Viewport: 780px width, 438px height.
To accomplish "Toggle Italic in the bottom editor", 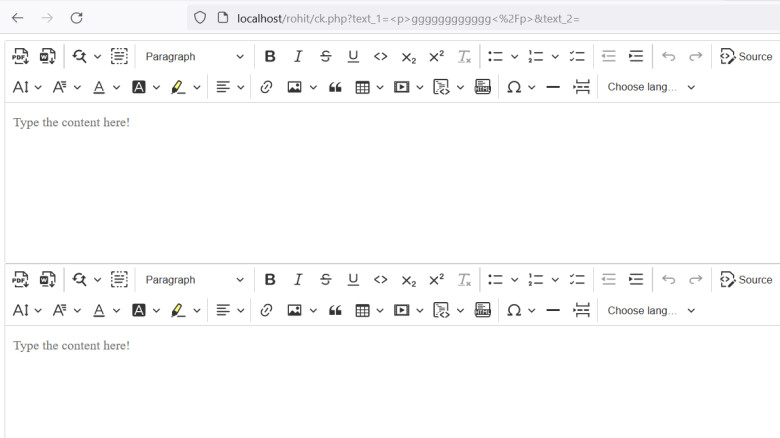I will pyautogui.click(x=297, y=280).
